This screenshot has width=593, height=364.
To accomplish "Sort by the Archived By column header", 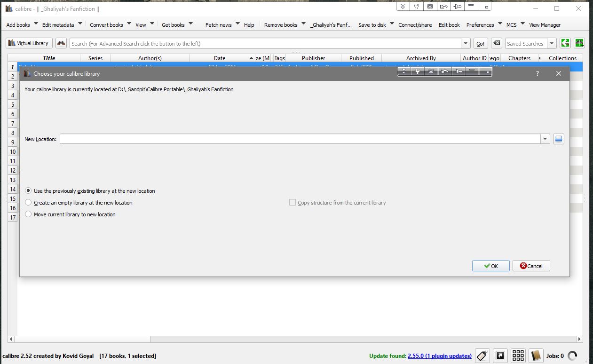I will (x=421, y=58).
